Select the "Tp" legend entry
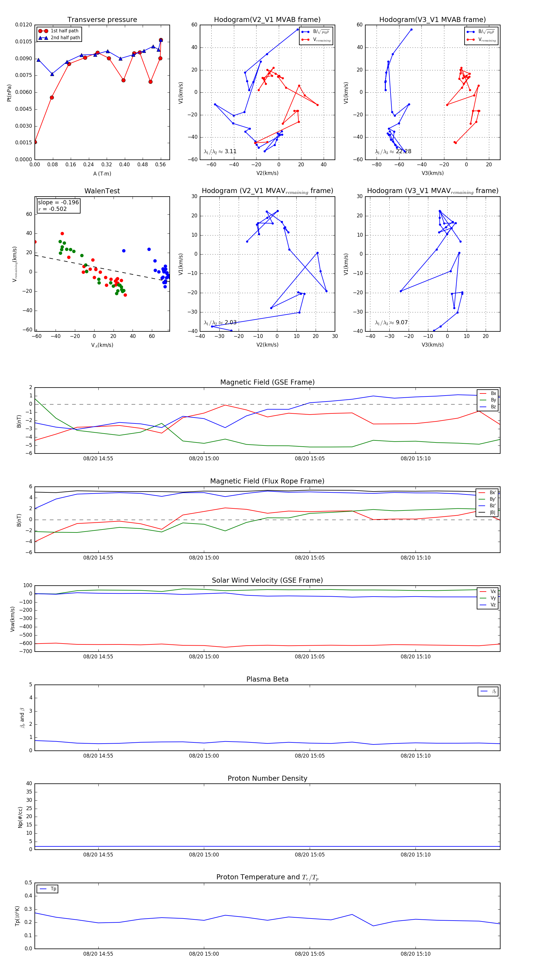This screenshot has width=535, height=980. pyautogui.click(x=48, y=889)
